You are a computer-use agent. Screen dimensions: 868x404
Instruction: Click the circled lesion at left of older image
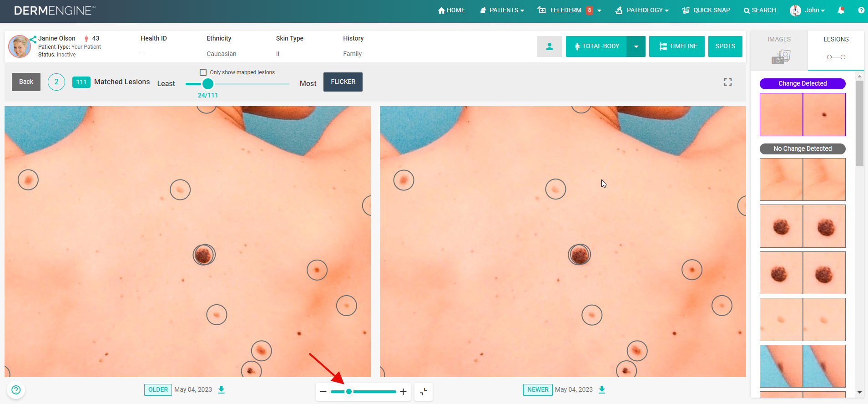tap(28, 180)
